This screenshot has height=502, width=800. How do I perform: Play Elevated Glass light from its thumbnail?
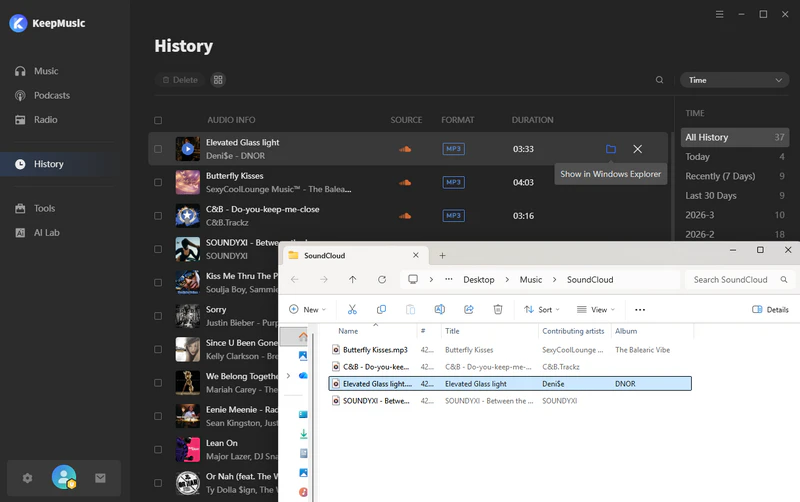(x=188, y=149)
